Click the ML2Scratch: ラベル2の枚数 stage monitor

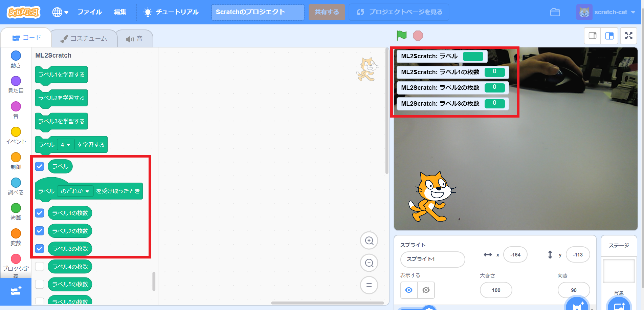(453, 88)
